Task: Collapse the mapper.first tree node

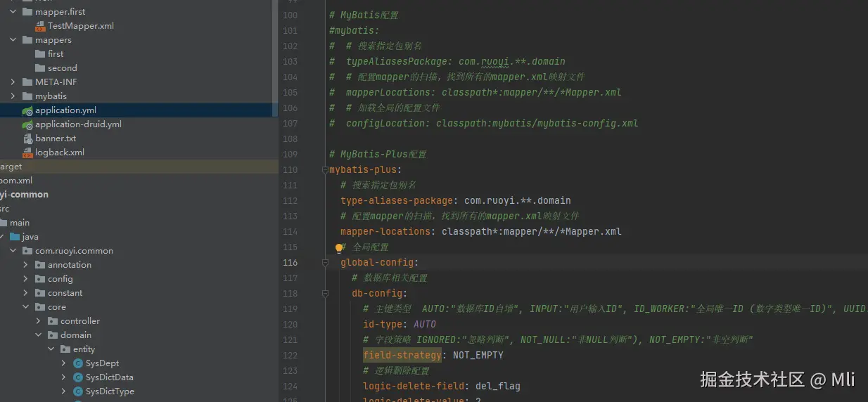Action: [13, 12]
